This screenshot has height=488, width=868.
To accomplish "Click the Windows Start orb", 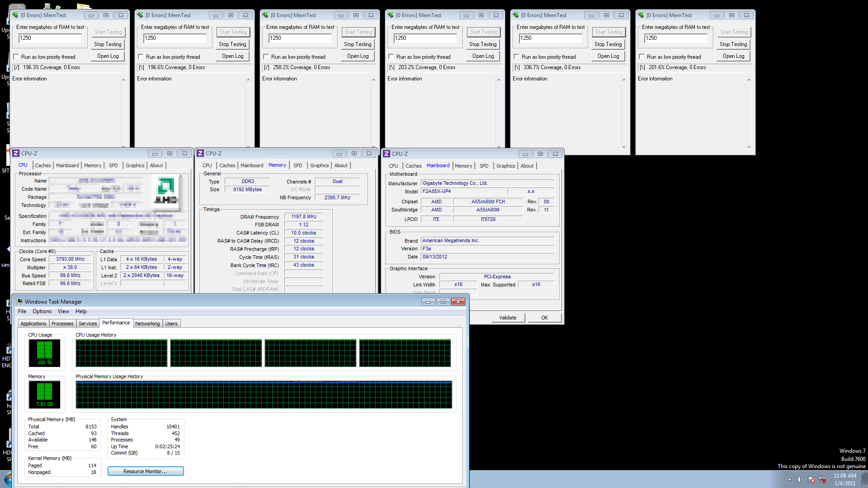I will [x=8, y=479].
